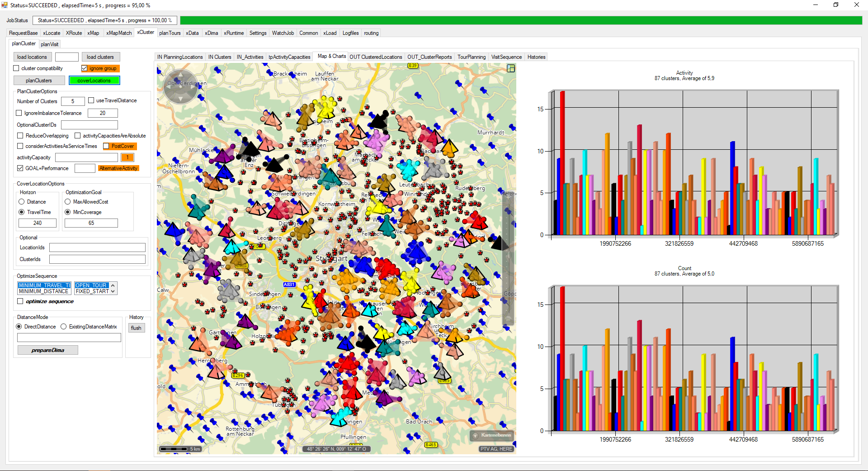Click zoom-in plus on map slider
The image size is (868, 471).
click(x=508, y=197)
